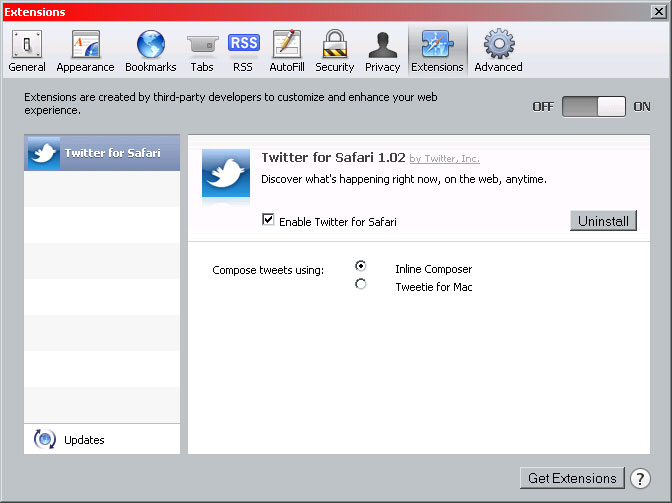The width and height of the screenshot is (672, 503).
Task: Toggle the extensions OFF/ON switch
Action: coord(594,107)
